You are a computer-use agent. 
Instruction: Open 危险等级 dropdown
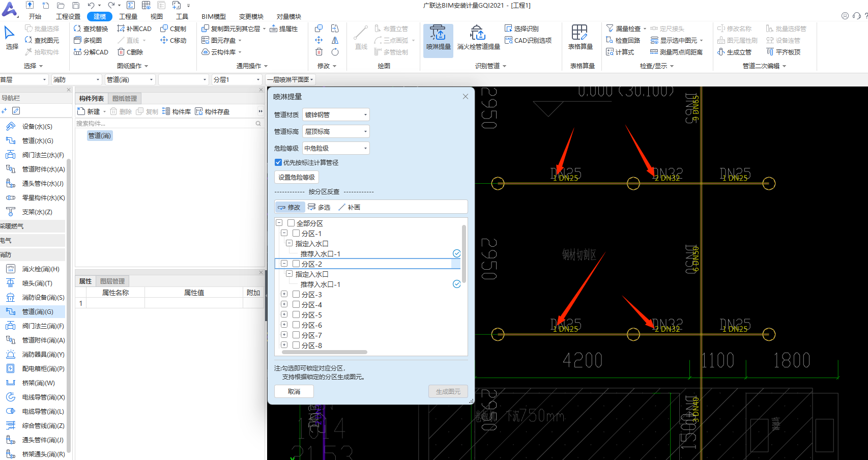336,148
